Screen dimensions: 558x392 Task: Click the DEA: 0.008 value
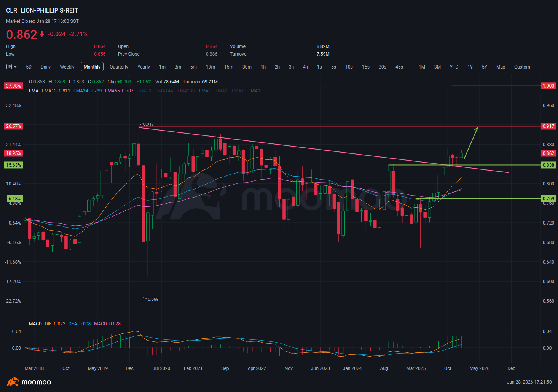tap(80, 324)
